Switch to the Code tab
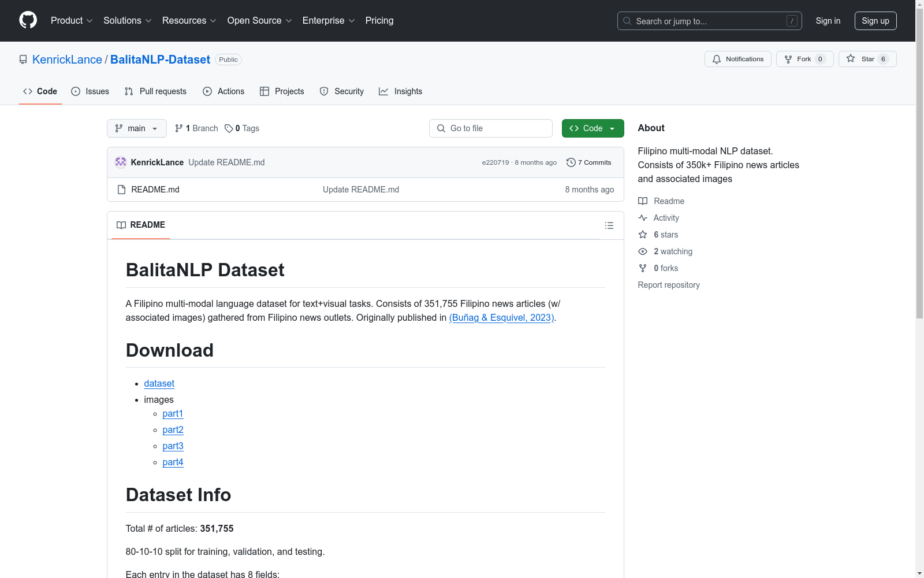 [40, 91]
